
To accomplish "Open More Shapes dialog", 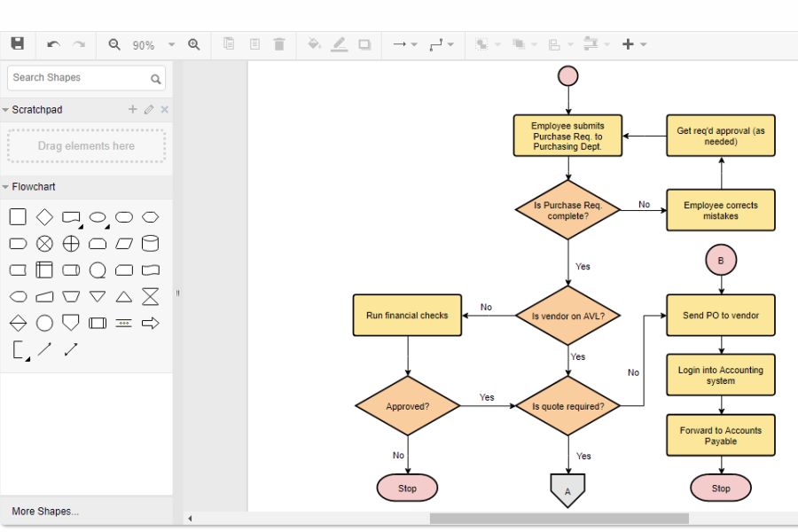I will pyautogui.click(x=44, y=511).
